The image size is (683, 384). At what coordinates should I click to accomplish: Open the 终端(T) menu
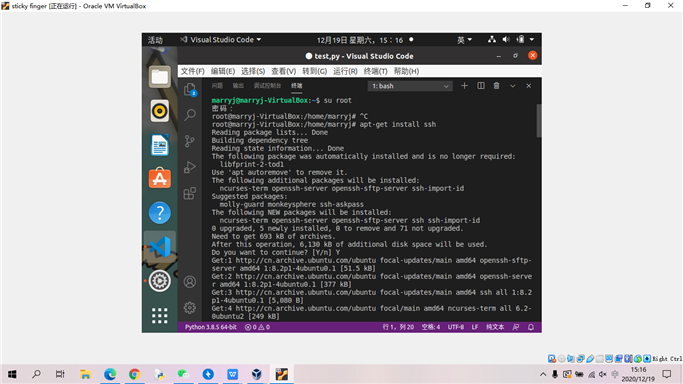(x=375, y=71)
